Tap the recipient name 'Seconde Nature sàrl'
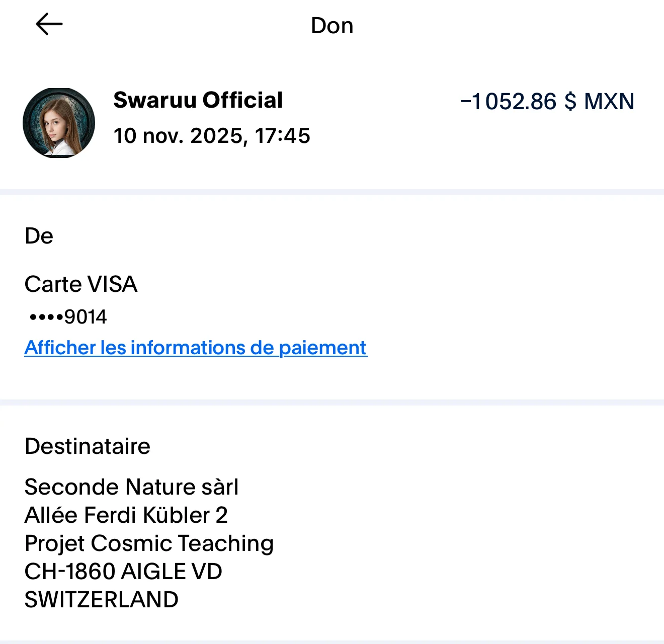The width and height of the screenshot is (664, 644). pyautogui.click(x=131, y=487)
